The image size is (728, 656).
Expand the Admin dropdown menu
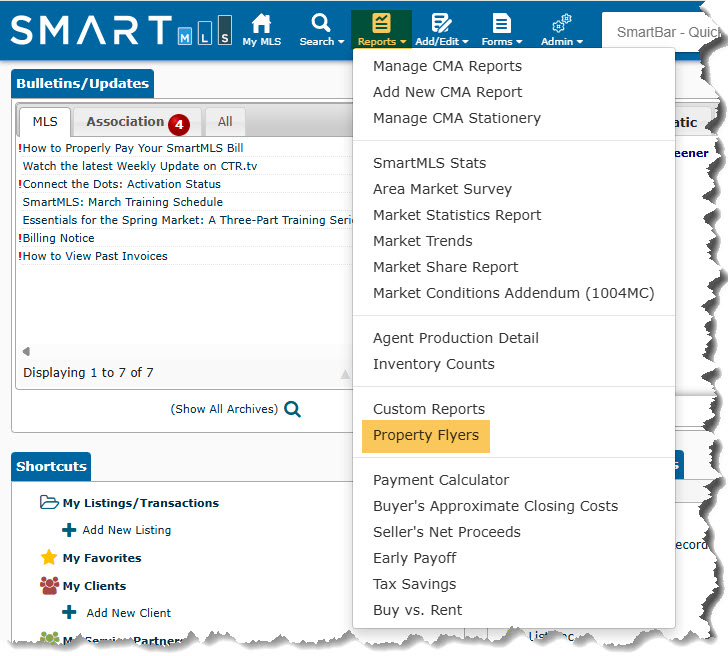[562, 41]
